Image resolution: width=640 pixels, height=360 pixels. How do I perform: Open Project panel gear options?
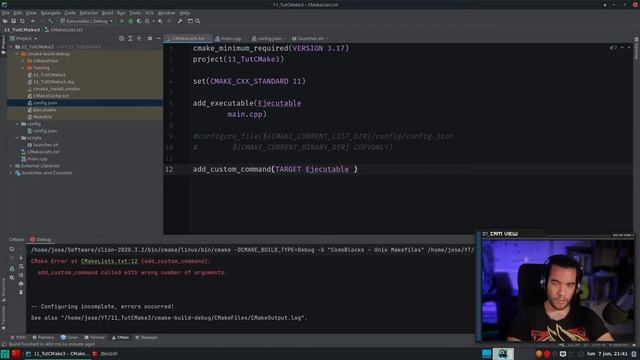tap(150, 38)
